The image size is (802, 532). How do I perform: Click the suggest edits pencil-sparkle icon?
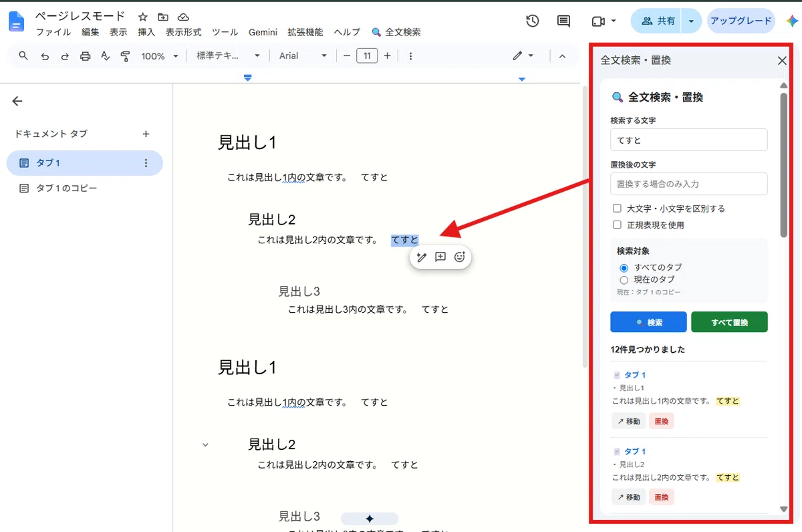[421, 257]
